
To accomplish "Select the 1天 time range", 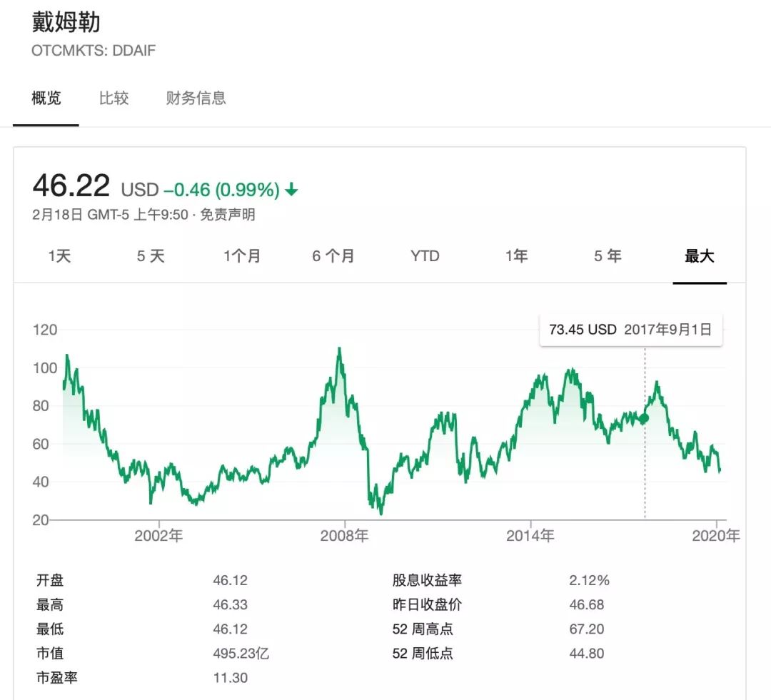I will tap(59, 256).
